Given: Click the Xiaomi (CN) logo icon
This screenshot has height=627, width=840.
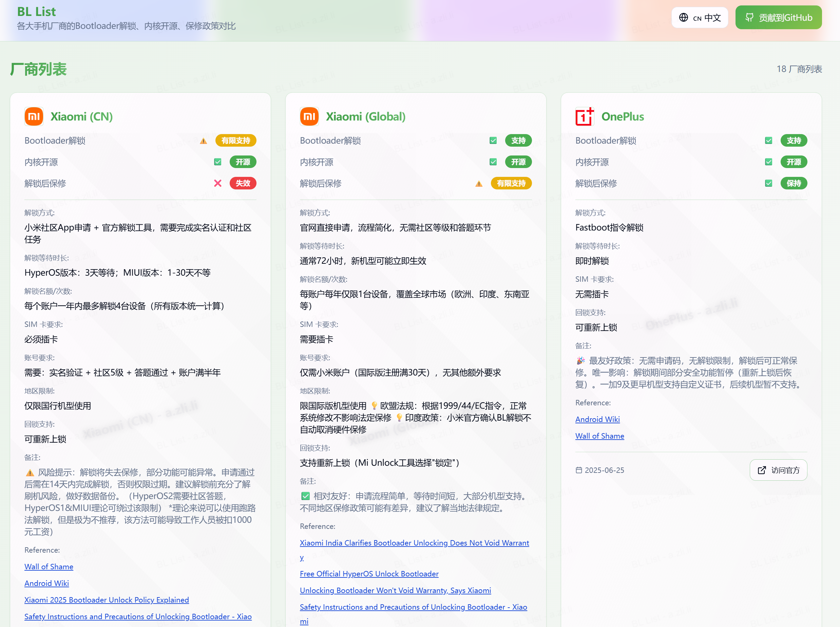Looking at the screenshot, I should (34, 116).
